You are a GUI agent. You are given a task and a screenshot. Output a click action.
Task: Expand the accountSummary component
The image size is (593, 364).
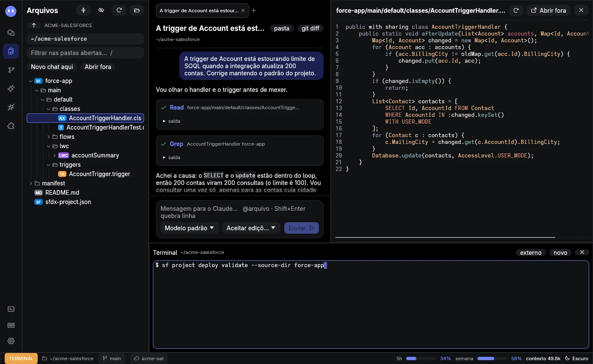coord(55,155)
